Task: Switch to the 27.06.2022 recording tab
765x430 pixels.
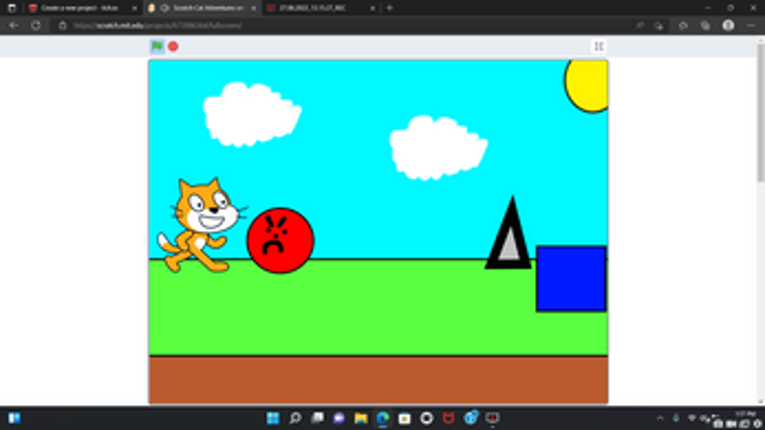Action: pos(320,8)
